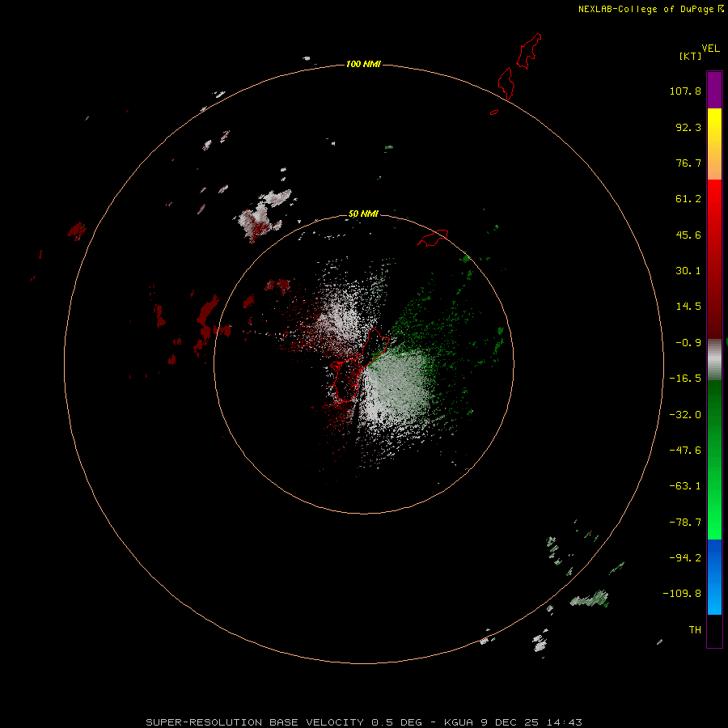Click the -63.1 velocity scale value

[x=685, y=486]
